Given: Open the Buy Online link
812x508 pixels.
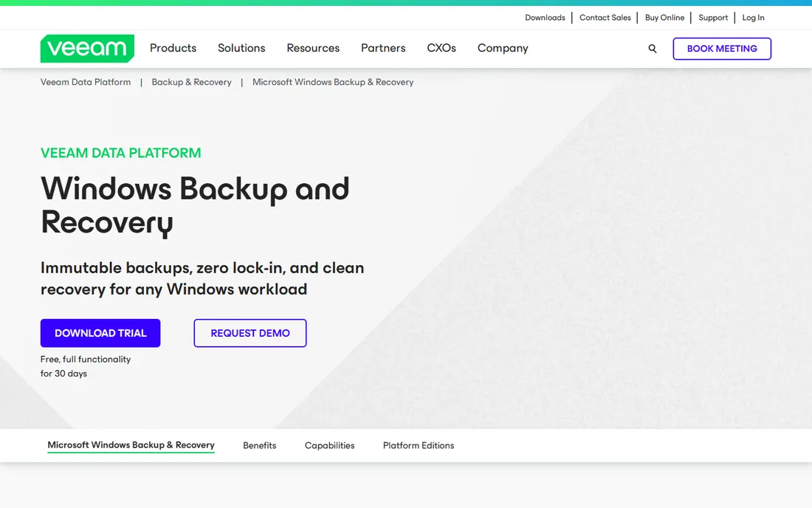Looking at the screenshot, I should [x=664, y=18].
